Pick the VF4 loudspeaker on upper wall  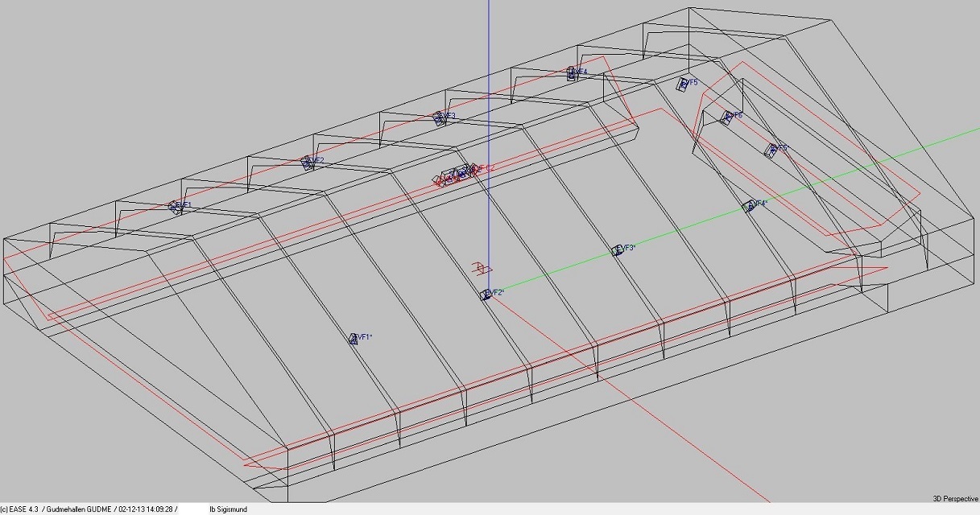[x=572, y=73]
